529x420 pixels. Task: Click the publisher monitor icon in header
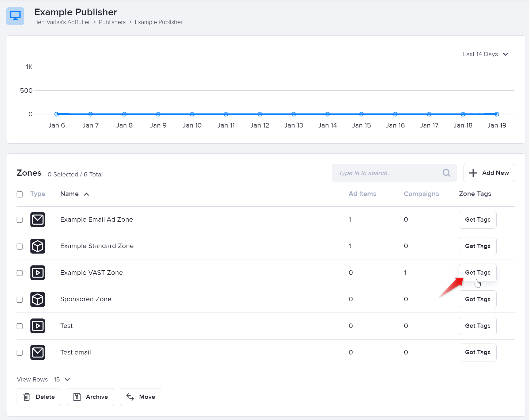coord(15,16)
